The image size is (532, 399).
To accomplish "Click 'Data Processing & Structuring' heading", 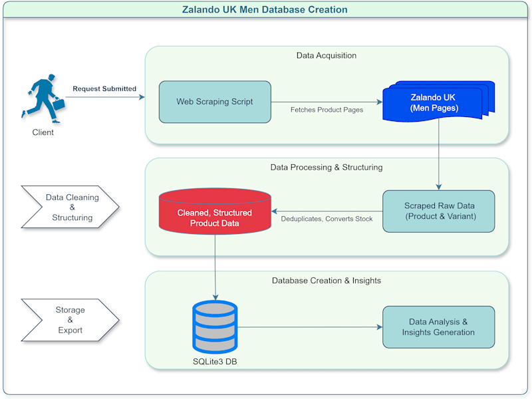I will tap(327, 168).
